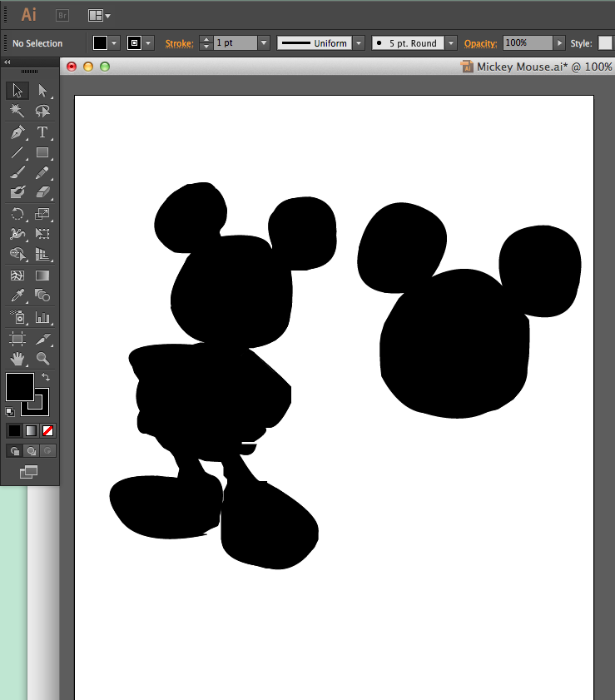
Task: Select the Eyedropper tool
Action: click(17, 295)
